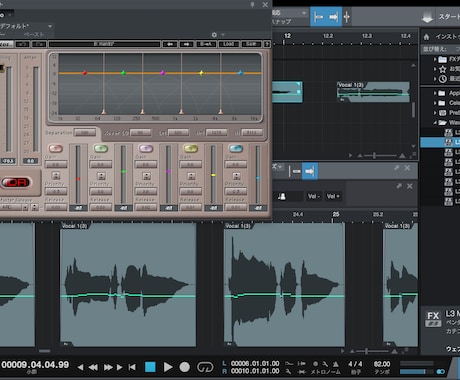The image size is (460, 380).
Task: Click the Record transport button
Action: [184, 367]
